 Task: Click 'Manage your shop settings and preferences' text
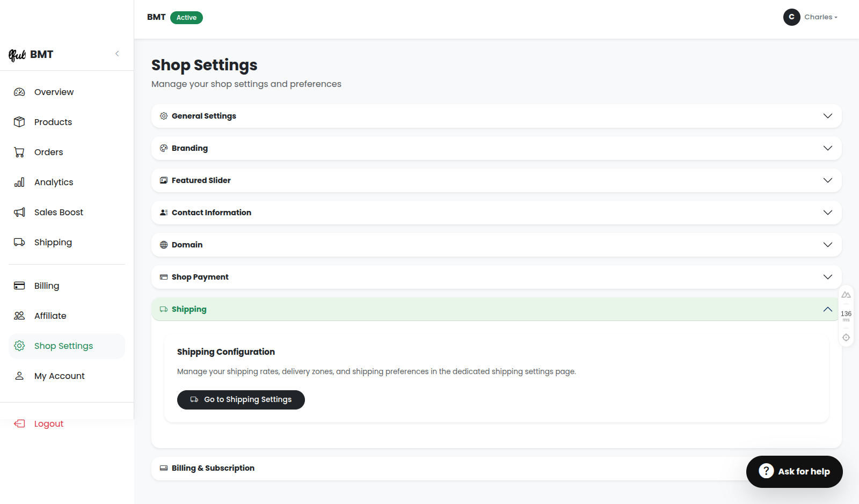click(246, 84)
